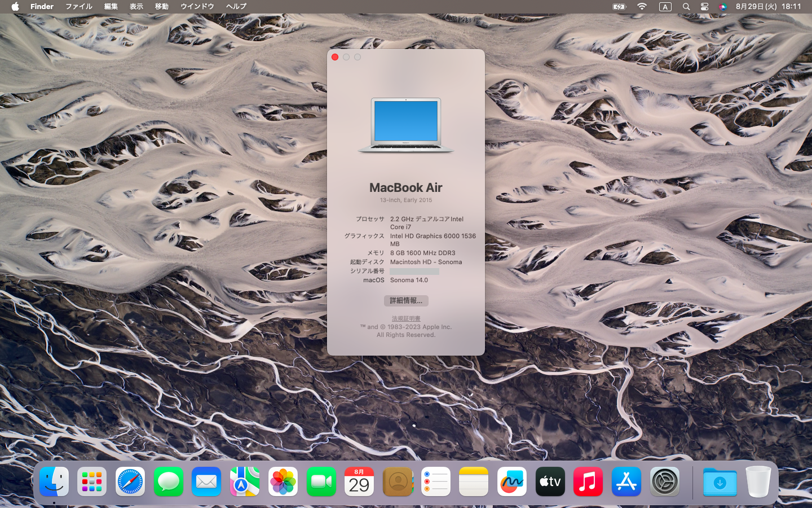The width and height of the screenshot is (812, 508).
Task: Close the About This Mac window
Action: [335, 57]
